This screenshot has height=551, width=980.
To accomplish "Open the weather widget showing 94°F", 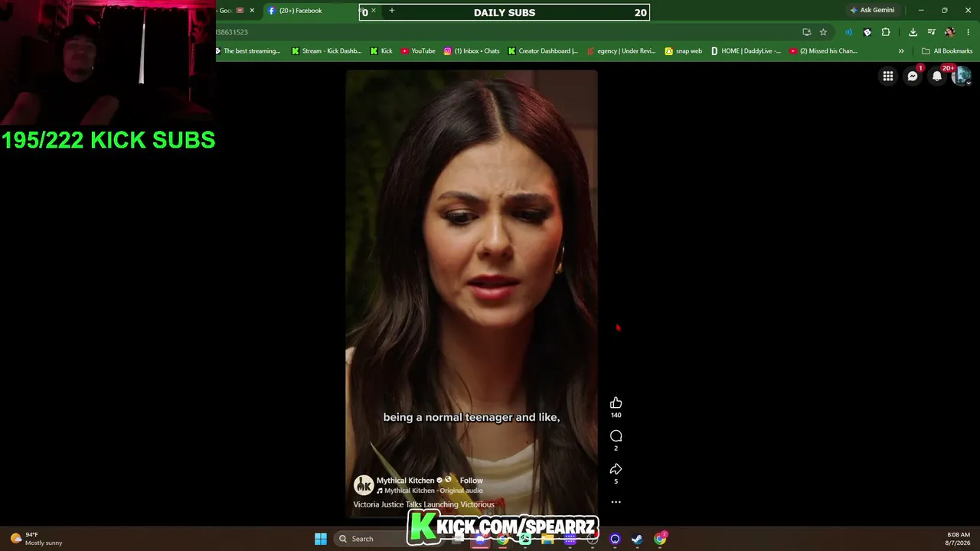I will pos(36,539).
